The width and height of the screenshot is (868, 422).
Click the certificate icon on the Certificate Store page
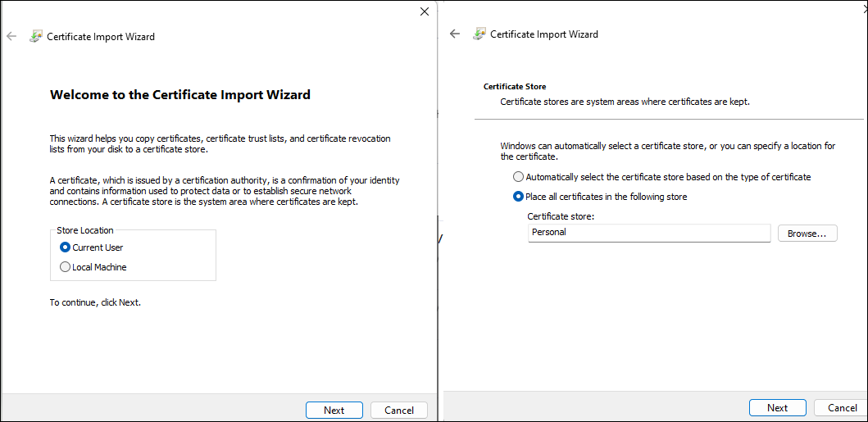(x=479, y=34)
